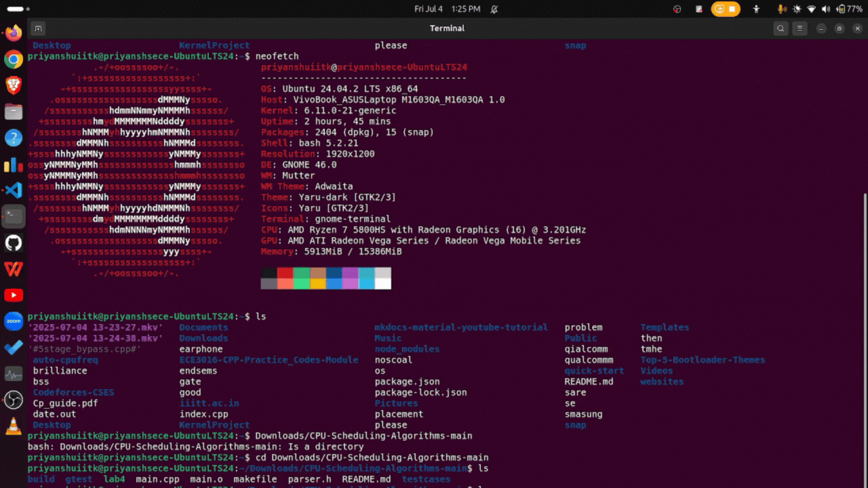Image resolution: width=868 pixels, height=488 pixels.
Task: Open YouTube app from the dock
Action: 13,295
